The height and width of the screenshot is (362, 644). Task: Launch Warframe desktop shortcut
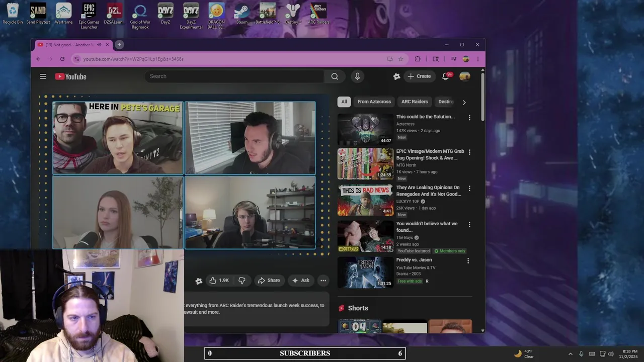(64, 14)
